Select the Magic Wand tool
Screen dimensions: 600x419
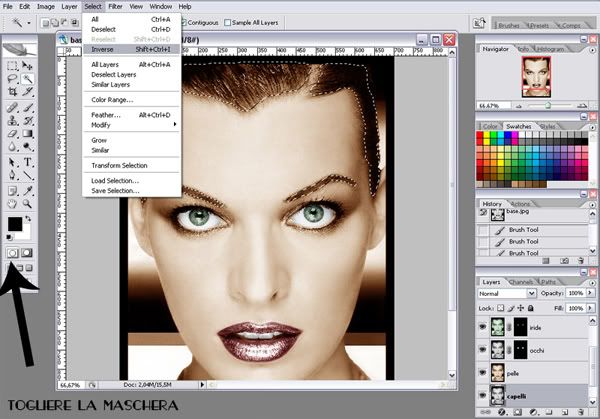click(27, 79)
